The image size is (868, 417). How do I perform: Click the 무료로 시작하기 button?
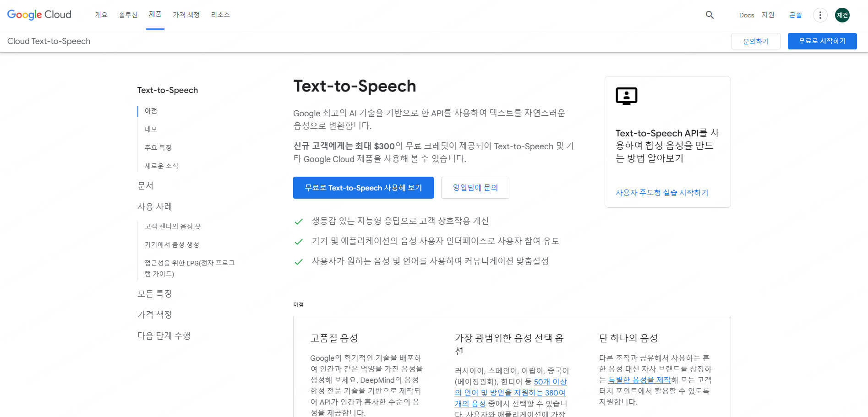tap(822, 41)
